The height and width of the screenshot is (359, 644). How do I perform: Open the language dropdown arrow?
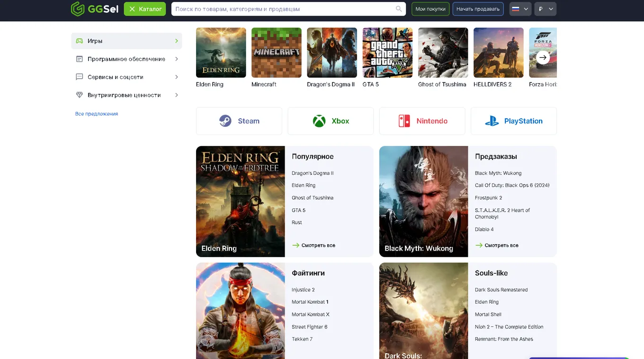point(526,9)
